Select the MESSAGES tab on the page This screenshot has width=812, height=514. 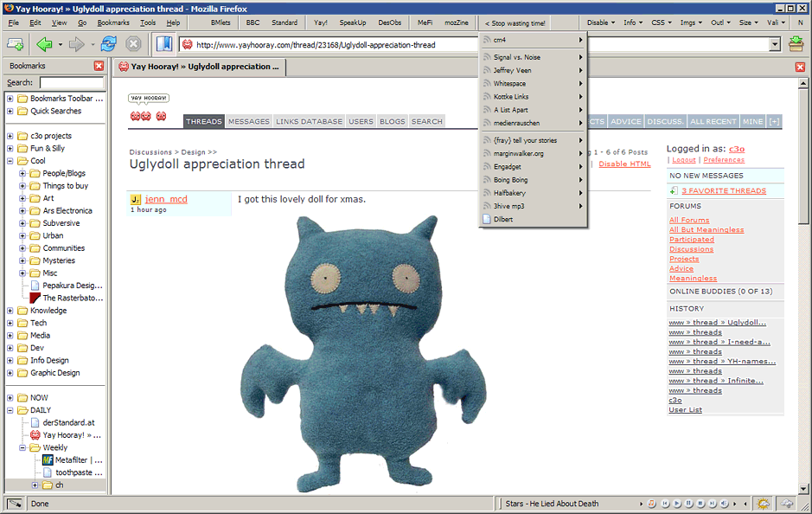[x=248, y=121]
